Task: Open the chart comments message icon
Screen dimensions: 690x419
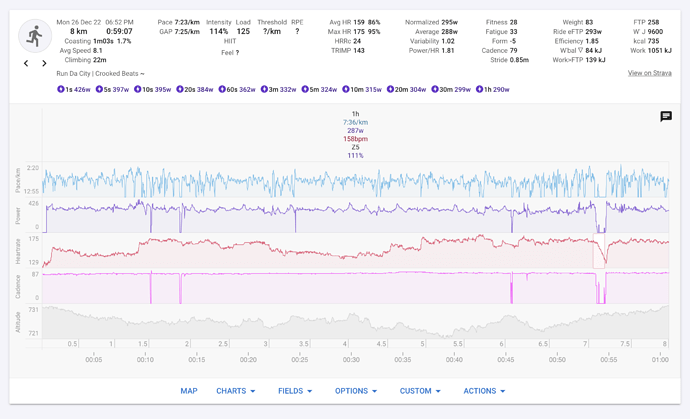Action: tap(666, 117)
